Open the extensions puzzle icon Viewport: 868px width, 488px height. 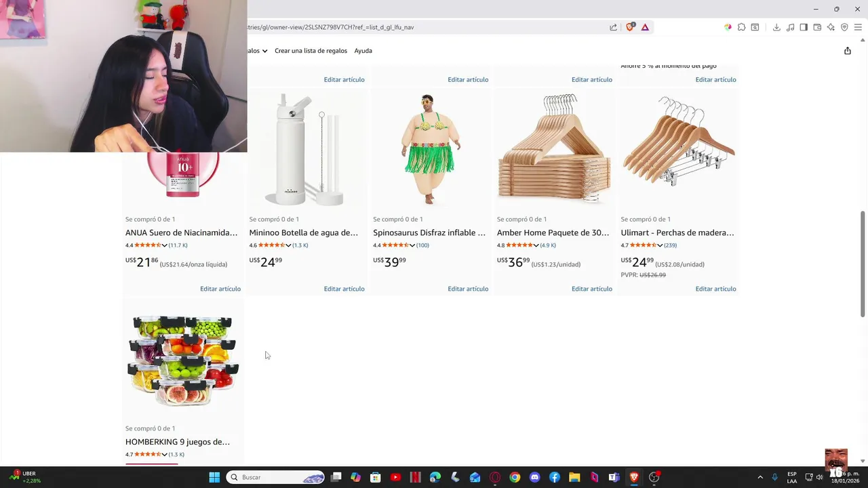741,27
